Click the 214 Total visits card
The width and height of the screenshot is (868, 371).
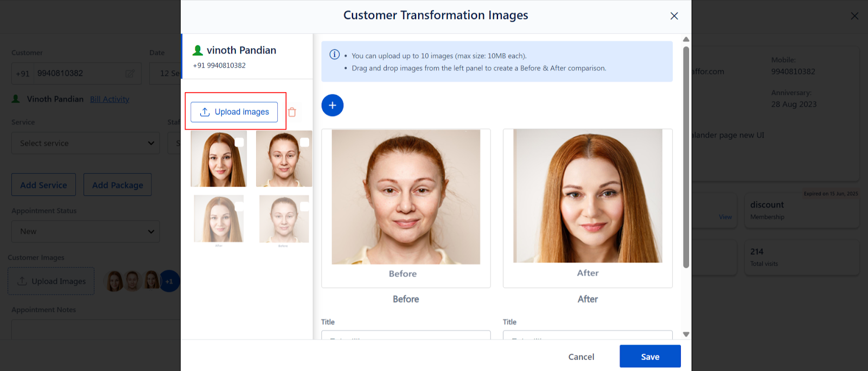pos(802,257)
